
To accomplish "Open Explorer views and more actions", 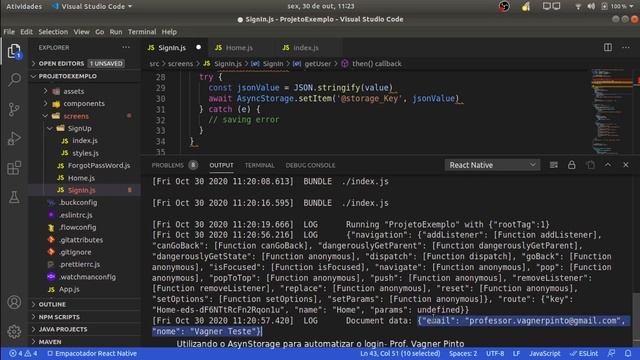I will click(x=126, y=47).
